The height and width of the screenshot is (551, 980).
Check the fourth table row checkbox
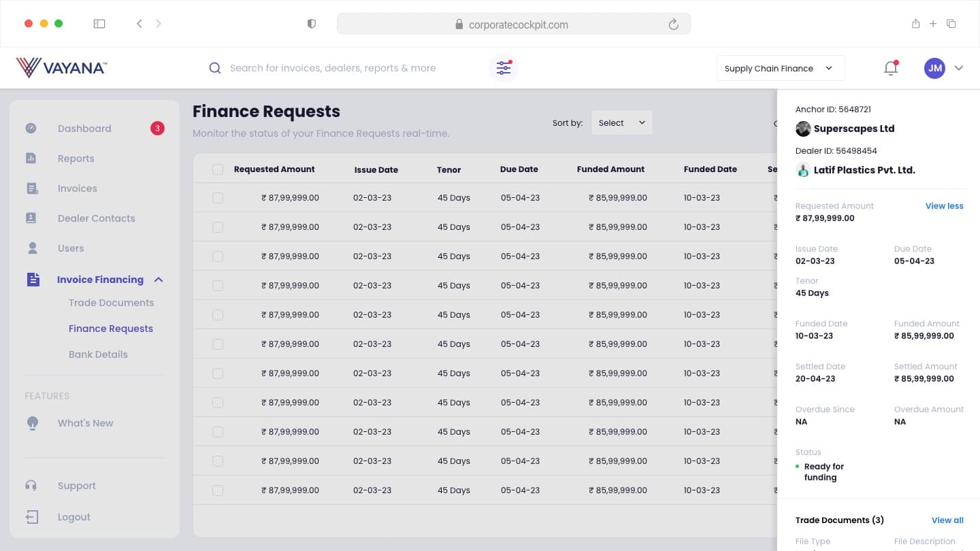[x=218, y=286]
